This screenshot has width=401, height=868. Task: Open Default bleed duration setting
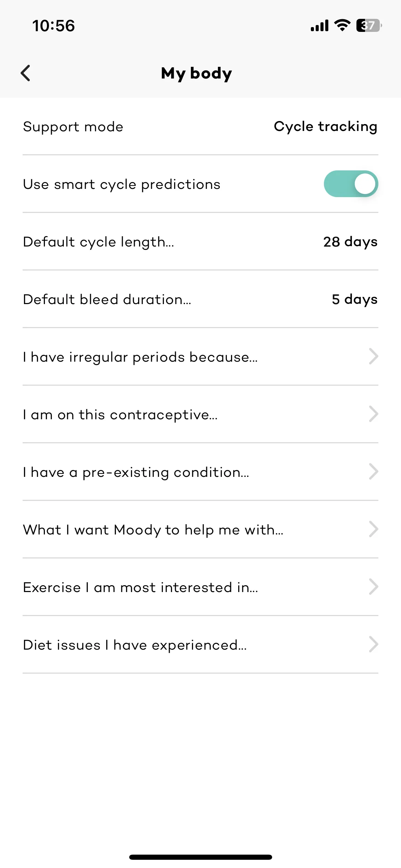click(x=107, y=300)
